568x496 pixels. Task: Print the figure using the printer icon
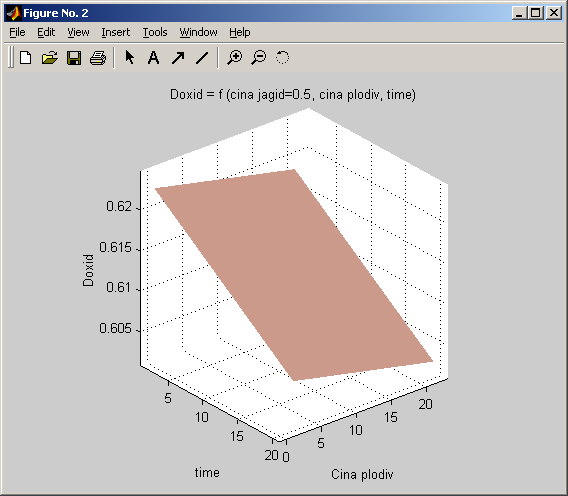click(98, 58)
